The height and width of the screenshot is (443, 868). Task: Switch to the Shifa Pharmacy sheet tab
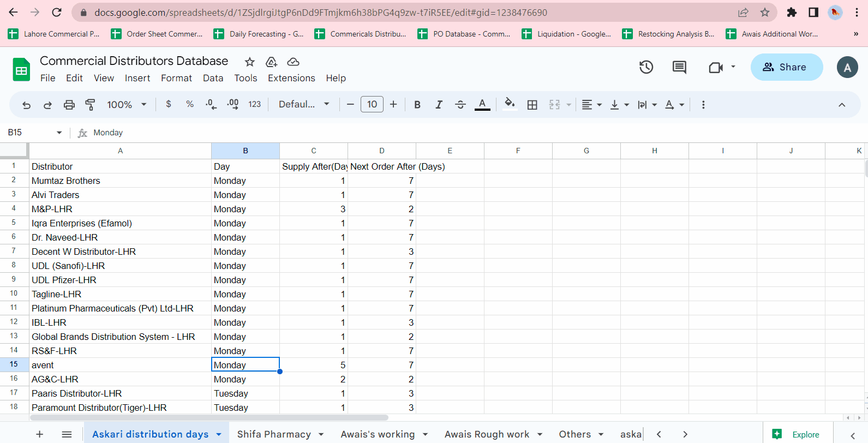(274, 434)
